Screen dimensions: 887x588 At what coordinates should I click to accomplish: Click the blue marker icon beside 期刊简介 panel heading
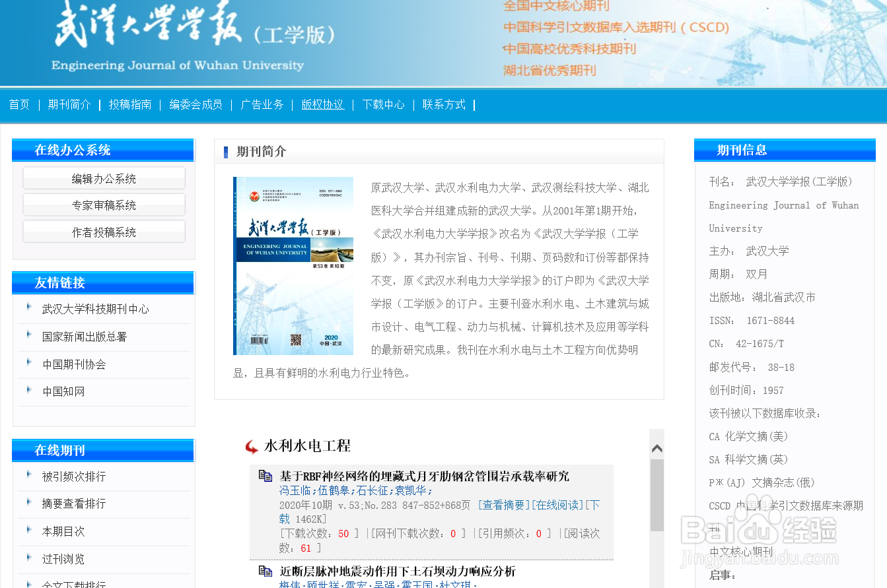[226, 152]
